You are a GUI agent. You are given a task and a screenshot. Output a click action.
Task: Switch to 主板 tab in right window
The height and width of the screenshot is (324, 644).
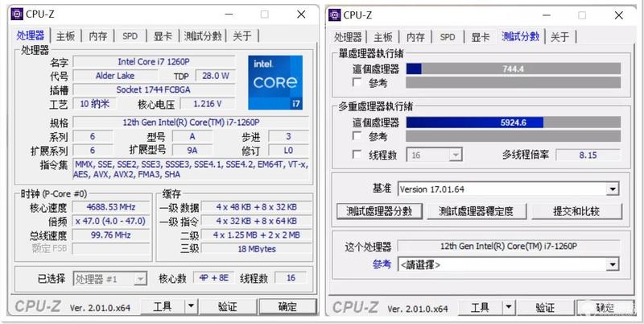click(x=383, y=37)
